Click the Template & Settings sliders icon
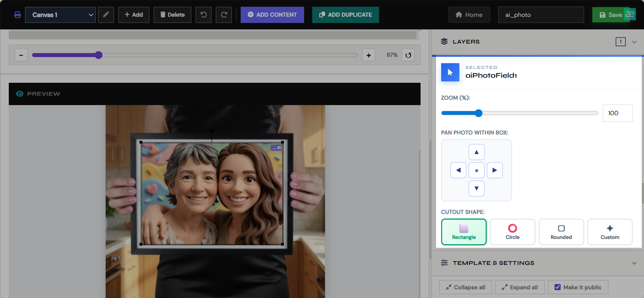644x298 pixels. [x=444, y=263]
